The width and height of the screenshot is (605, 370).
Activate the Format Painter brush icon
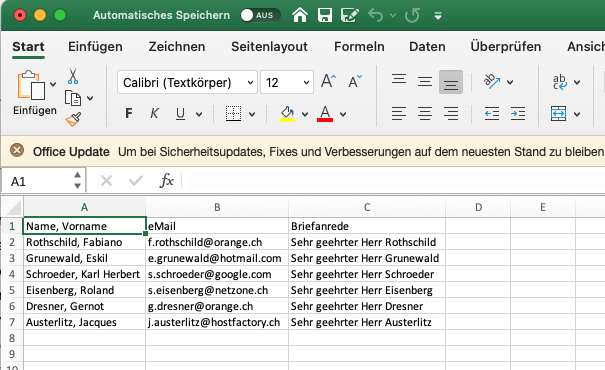click(73, 120)
